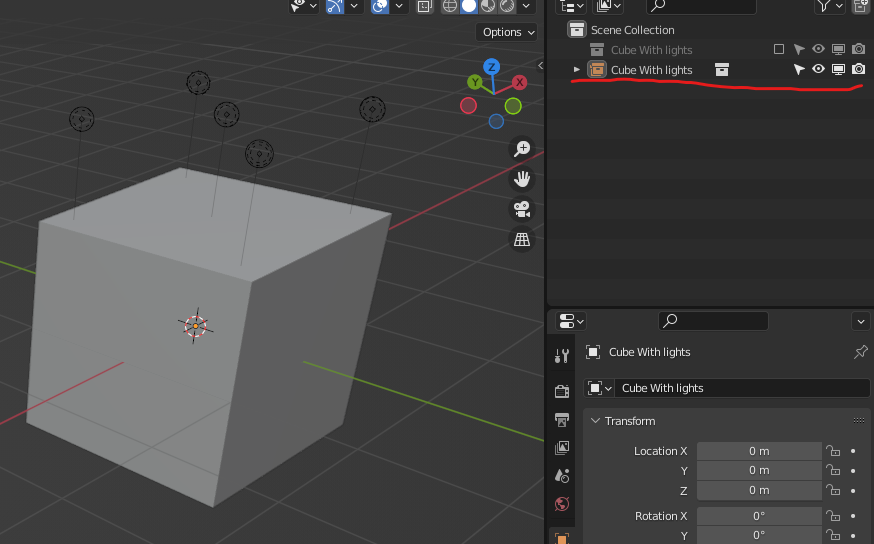The image size is (874, 544).
Task: Click the Location Z value field
Action: (759, 490)
